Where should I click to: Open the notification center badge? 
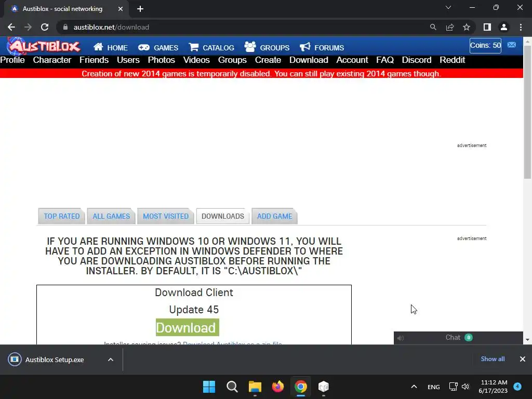click(517, 387)
